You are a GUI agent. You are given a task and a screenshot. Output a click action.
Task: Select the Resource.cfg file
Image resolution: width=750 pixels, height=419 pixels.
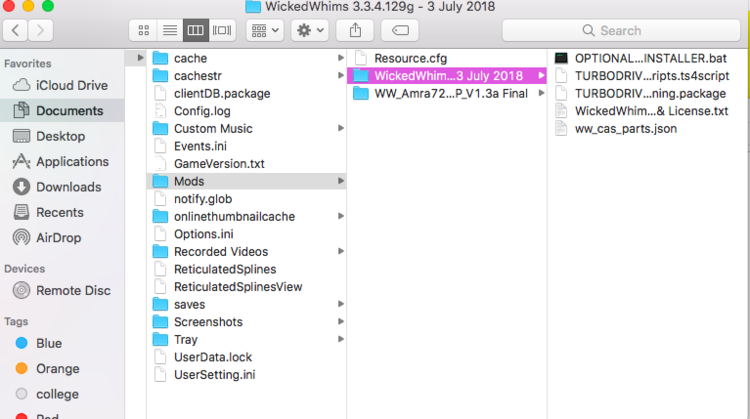447,58
